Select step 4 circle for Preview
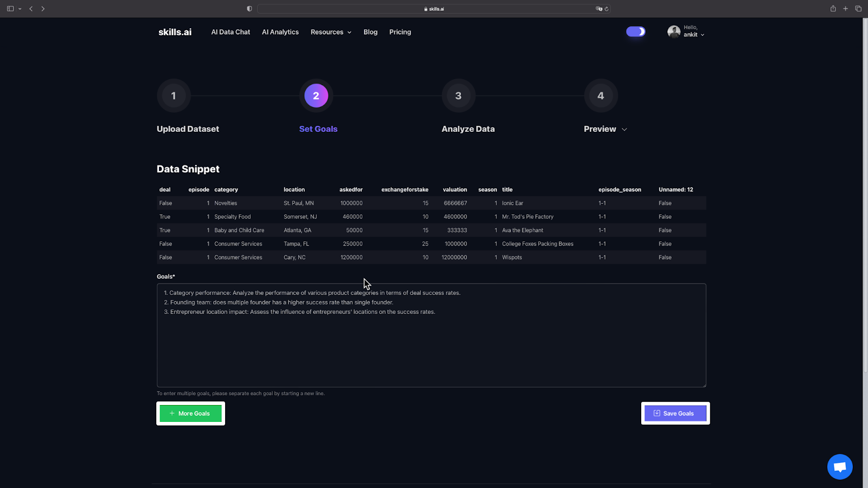This screenshot has width=868, height=488. 601,96
